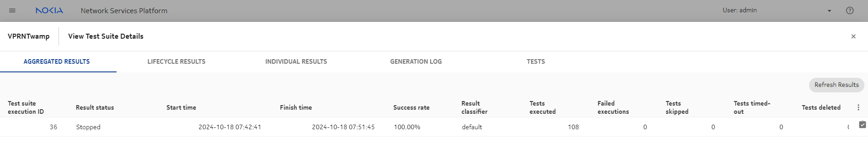Viewport: 868px width, 167px height.
Task: Toggle the row 36 selection checkbox
Action: click(x=863, y=125)
